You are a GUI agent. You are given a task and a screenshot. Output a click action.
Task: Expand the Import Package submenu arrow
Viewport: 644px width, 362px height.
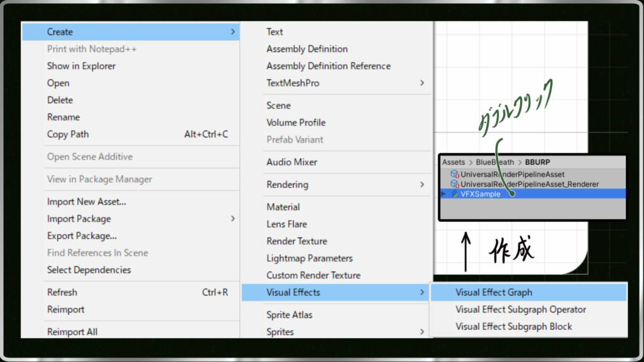(x=233, y=219)
